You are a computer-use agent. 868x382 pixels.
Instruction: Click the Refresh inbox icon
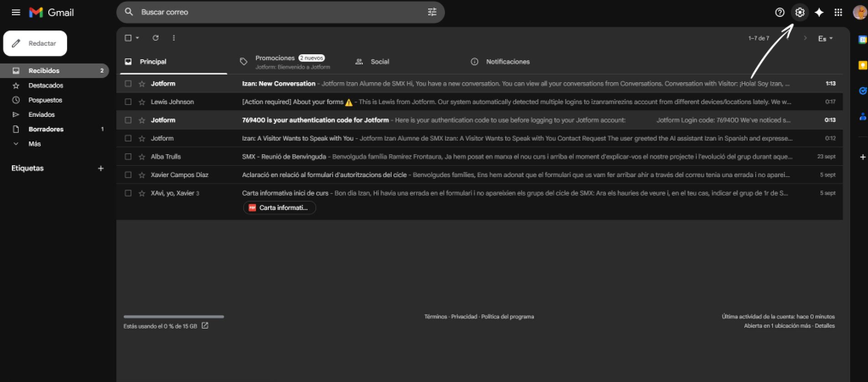[155, 38]
